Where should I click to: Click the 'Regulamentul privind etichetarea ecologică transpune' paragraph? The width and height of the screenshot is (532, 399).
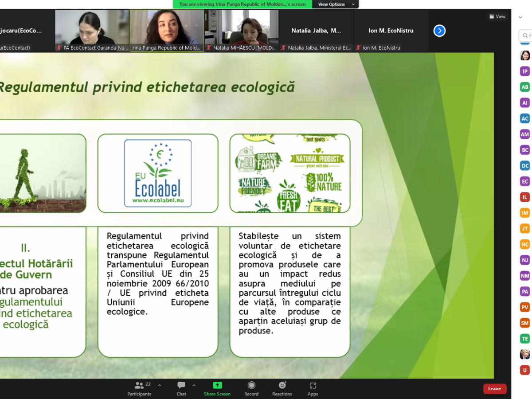(x=158, y=274)
